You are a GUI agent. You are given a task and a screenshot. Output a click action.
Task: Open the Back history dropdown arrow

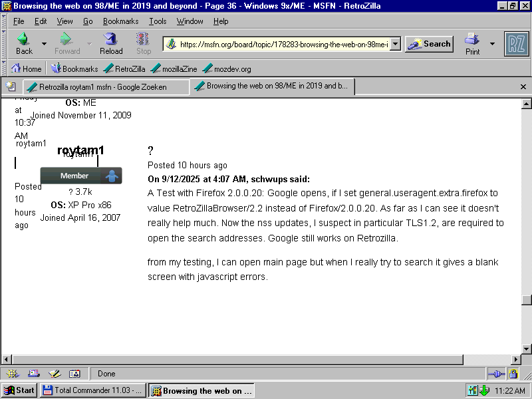point(44,44)
